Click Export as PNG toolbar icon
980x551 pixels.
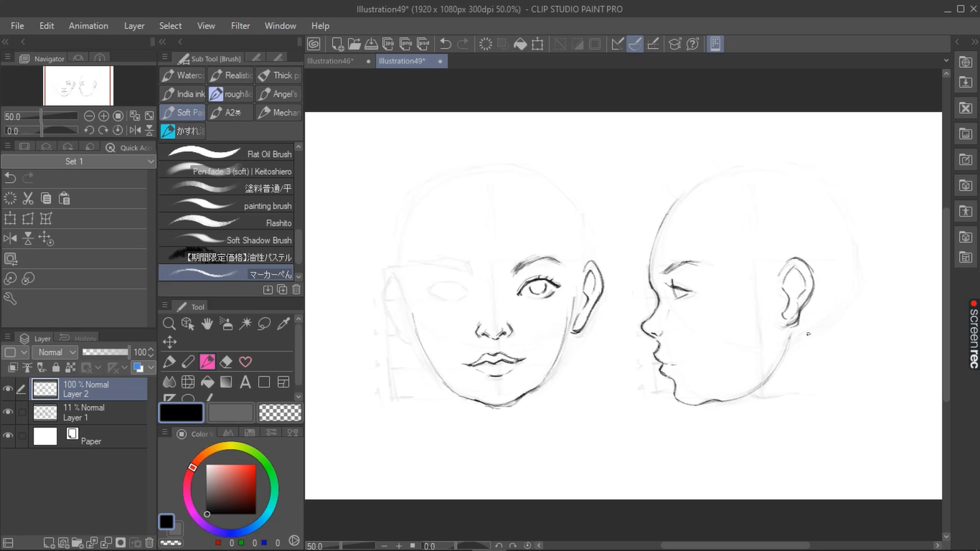(405, 44)
